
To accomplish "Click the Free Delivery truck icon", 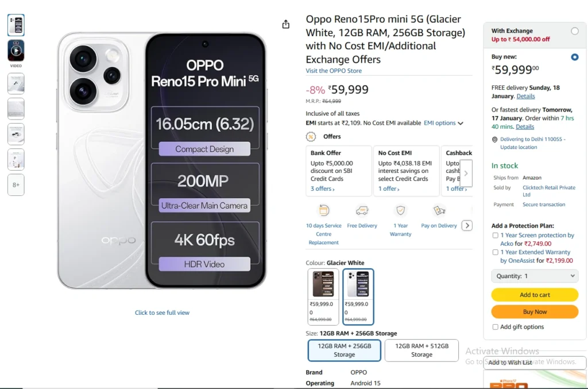I will point(362,210).
